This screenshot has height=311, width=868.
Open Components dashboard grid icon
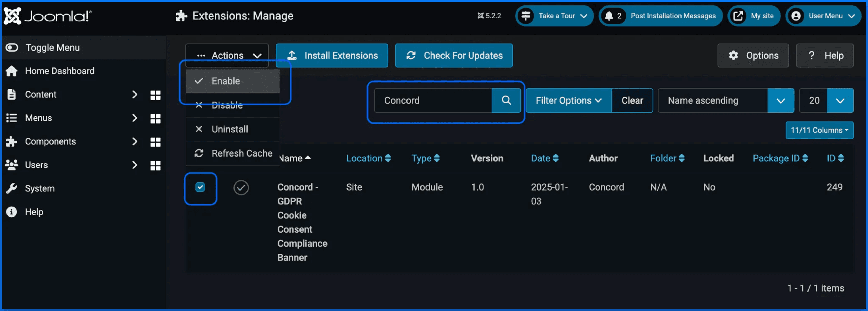point(155,142)
